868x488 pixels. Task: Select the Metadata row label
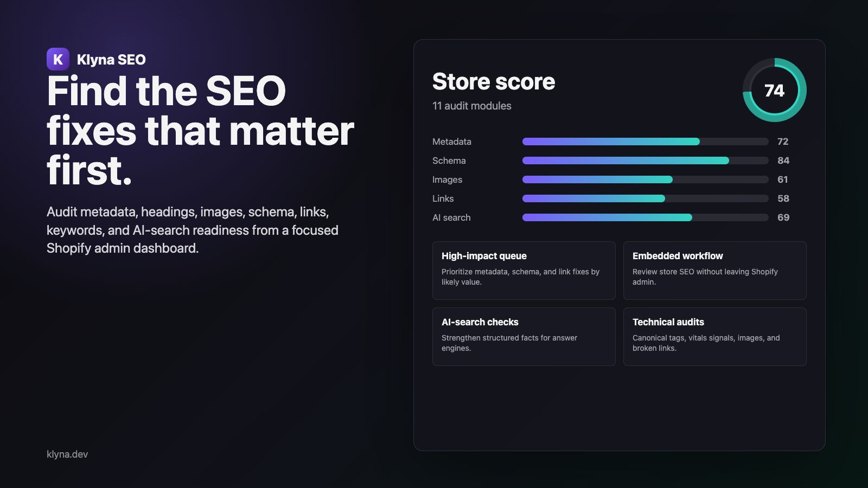452,142
